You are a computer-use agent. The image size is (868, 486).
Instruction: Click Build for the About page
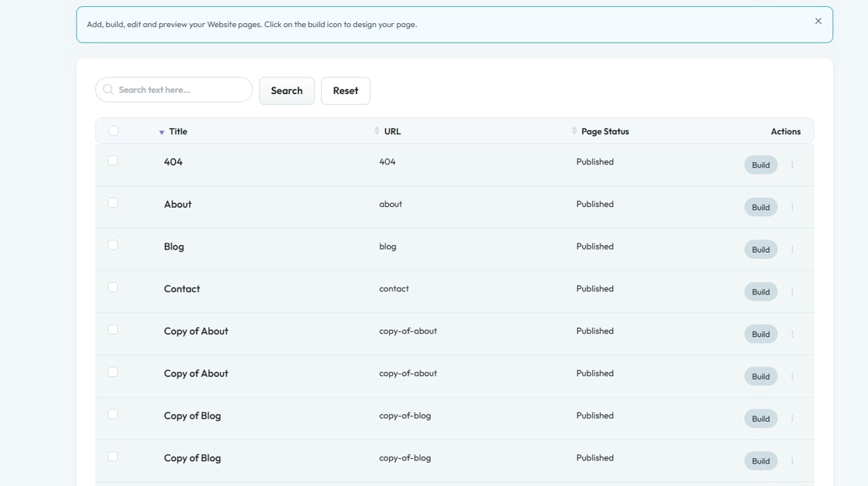click(x=760, y=207)
